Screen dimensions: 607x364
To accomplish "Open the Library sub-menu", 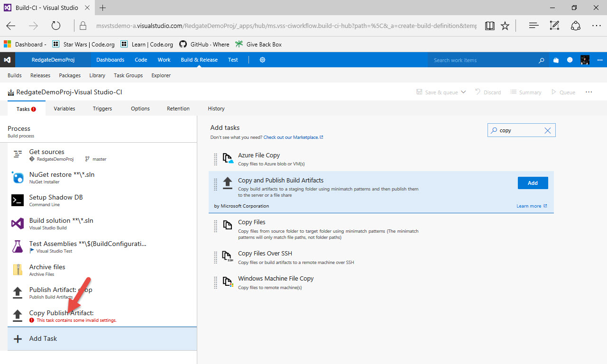I will (x=97, y=75).
